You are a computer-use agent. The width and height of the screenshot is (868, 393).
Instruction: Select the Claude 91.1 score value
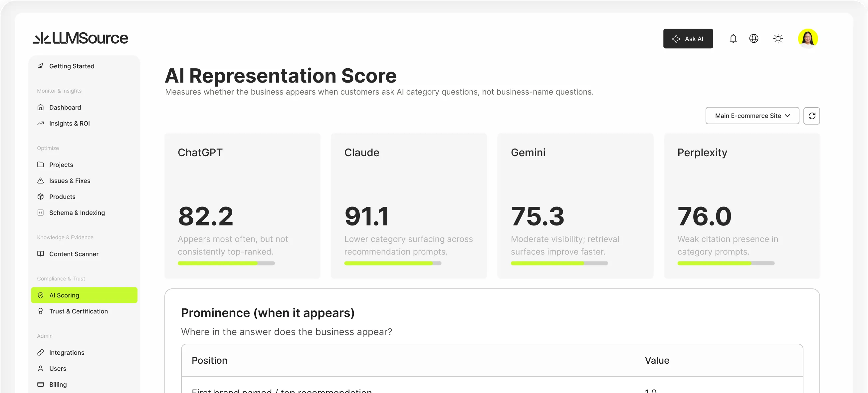pyautogui.click(x=367, y=216)
